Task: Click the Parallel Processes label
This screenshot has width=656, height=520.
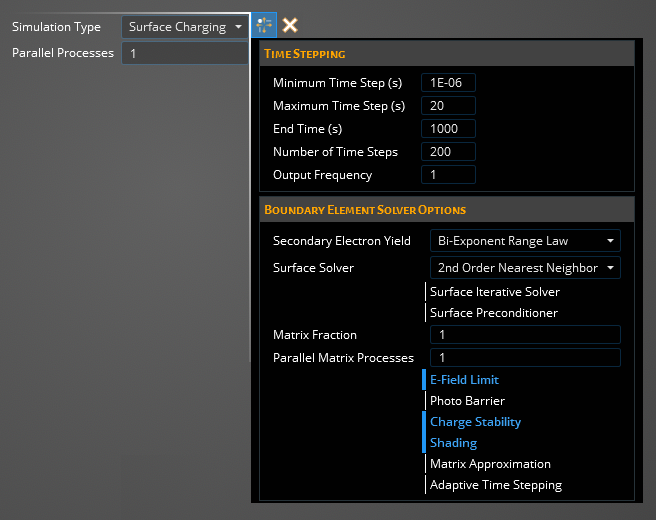Action: click(63, 53)
